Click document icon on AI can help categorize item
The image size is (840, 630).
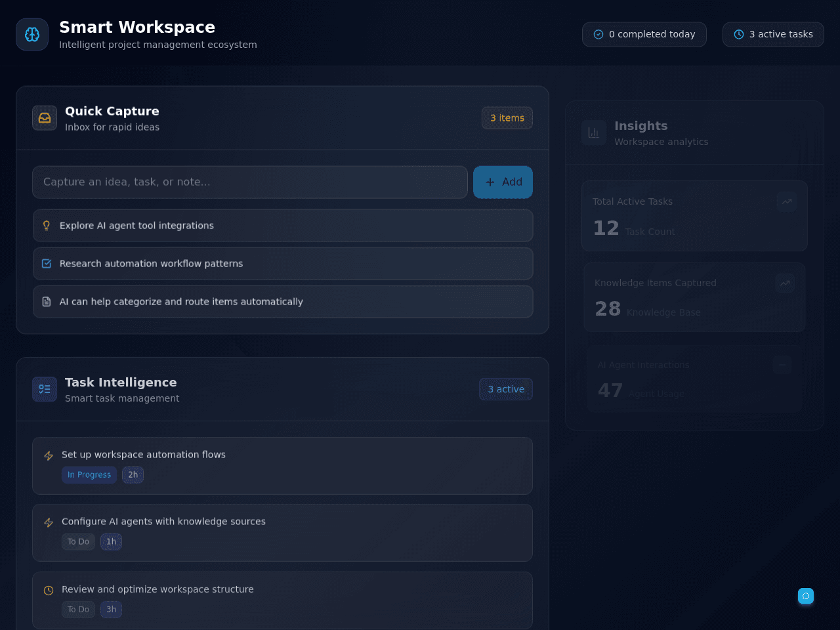pos(47,302)
